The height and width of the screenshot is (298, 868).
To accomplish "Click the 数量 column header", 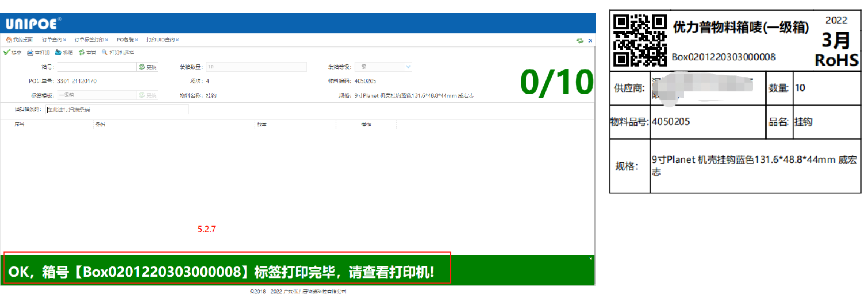I will click(x=262, y=124).
